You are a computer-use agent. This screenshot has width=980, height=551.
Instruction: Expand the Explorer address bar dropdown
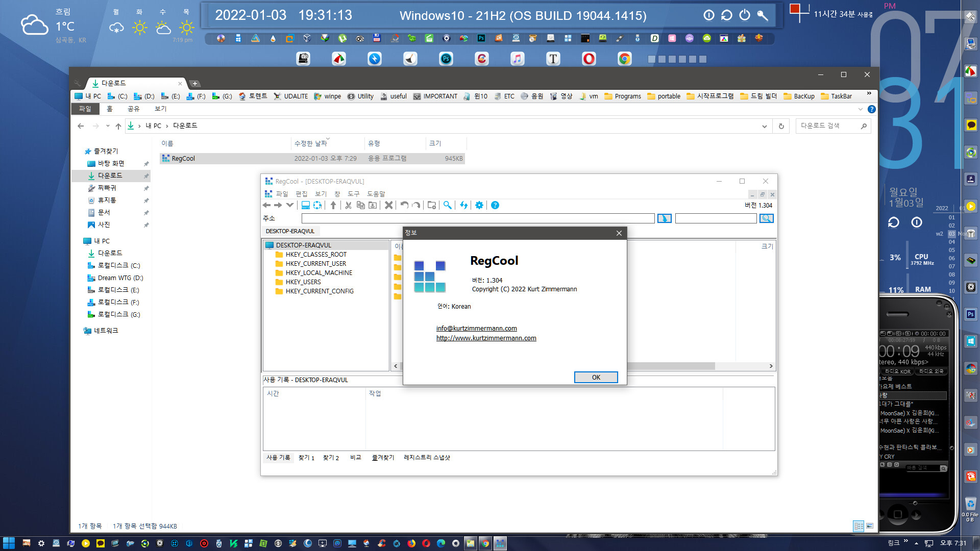(764, 126)
